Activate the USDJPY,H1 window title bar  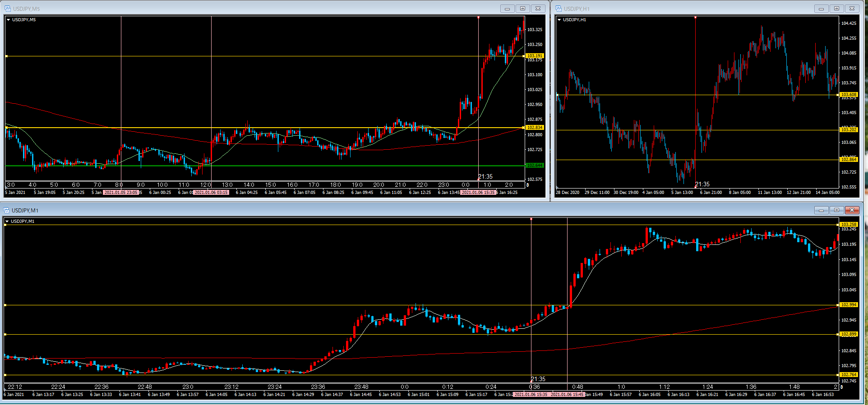[x=677, y=9]
